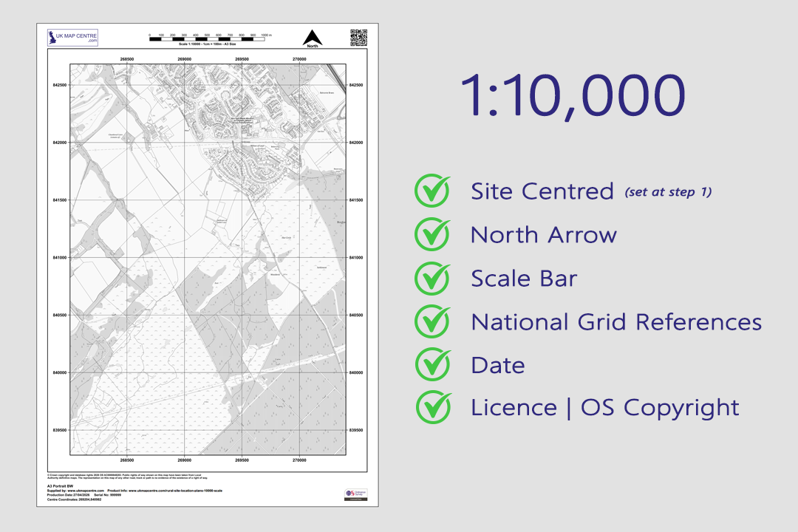
Task: Select the UK Map Centre logo
Action: pos(72,38)
